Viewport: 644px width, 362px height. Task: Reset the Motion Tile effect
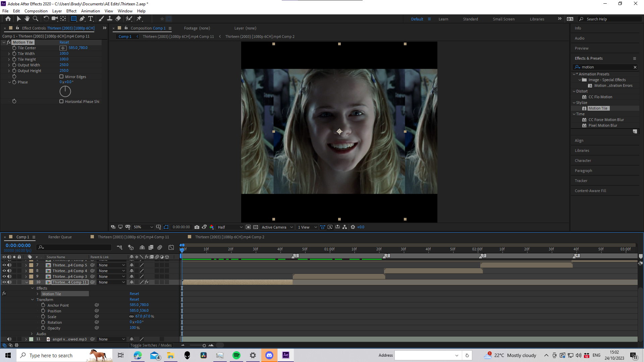[x=64, y=42]
